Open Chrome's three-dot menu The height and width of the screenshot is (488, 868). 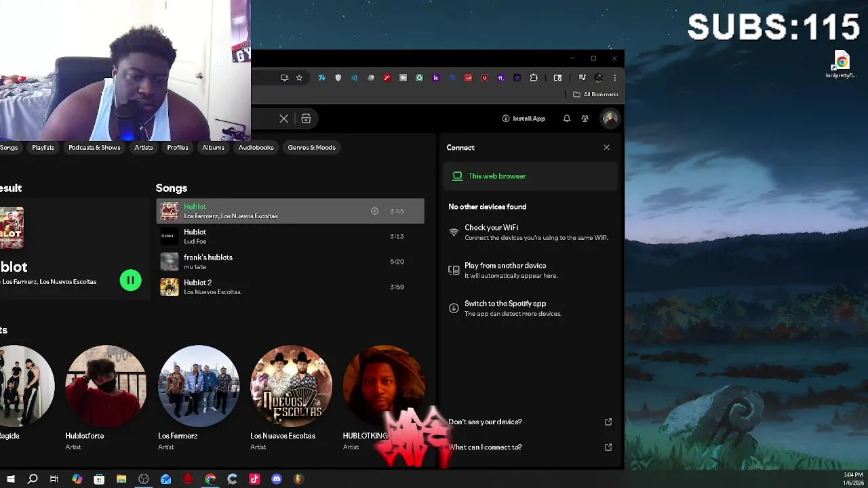(615, 78)
